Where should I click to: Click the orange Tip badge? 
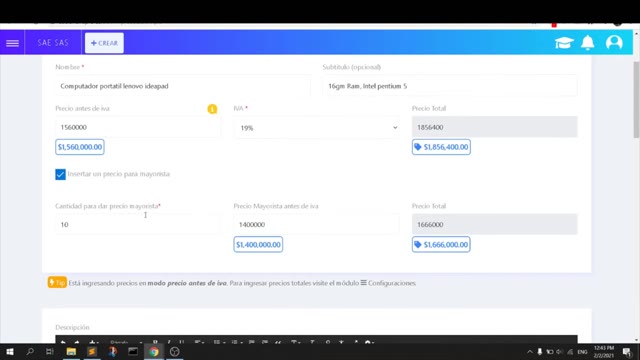tap(57, 282)
